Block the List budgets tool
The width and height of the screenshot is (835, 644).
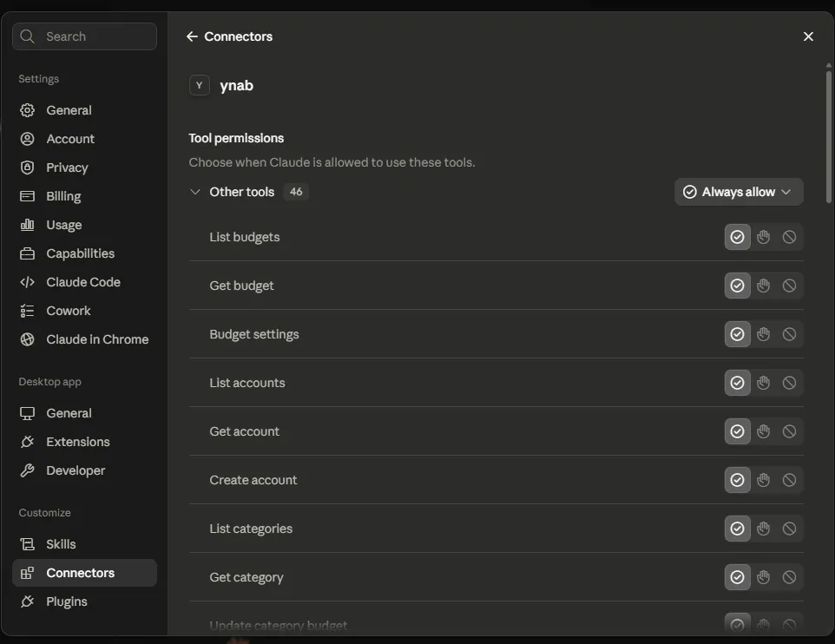coord(789,237)
